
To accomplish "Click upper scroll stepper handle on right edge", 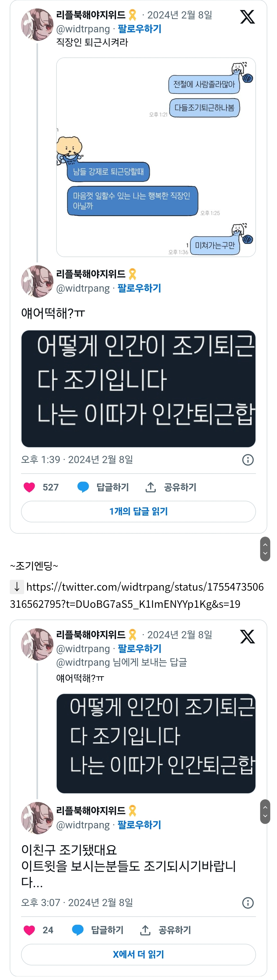I will tap(265, 549).
